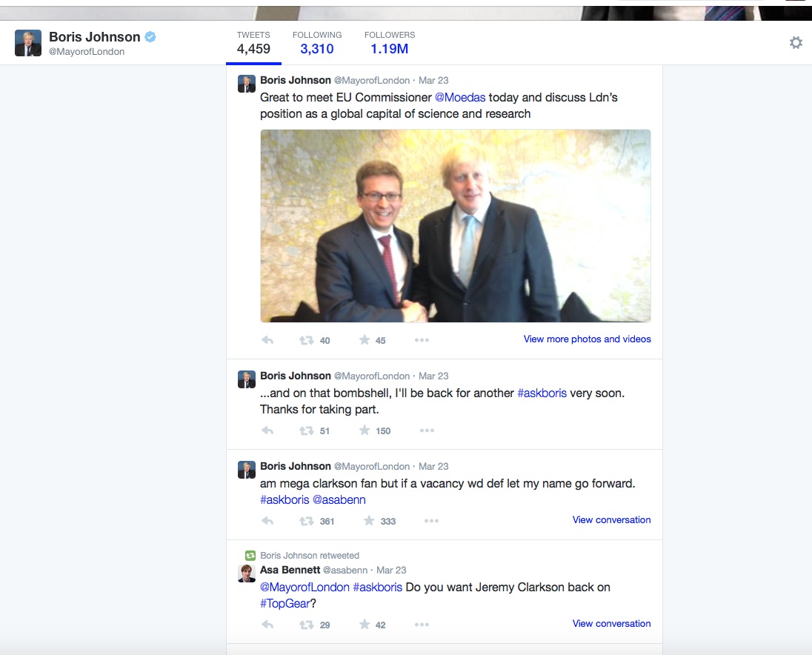Open the Followers 1.19M tab
Image resolution: width=812 pixels, height=655 pixels.
(390, 44)
